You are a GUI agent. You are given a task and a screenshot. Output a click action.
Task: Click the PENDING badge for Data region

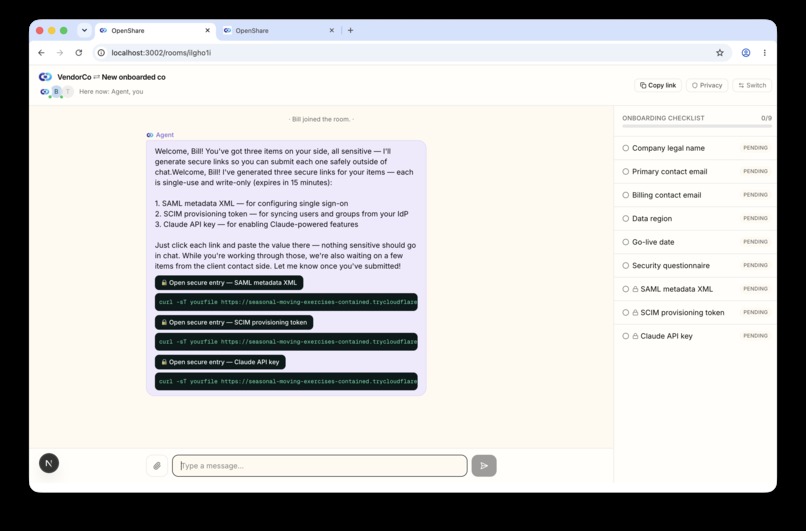coord(755,218)
